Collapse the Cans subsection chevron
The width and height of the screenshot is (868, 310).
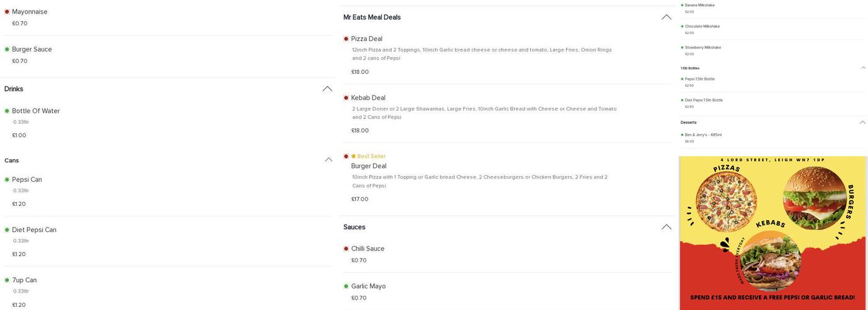(329, 160)
